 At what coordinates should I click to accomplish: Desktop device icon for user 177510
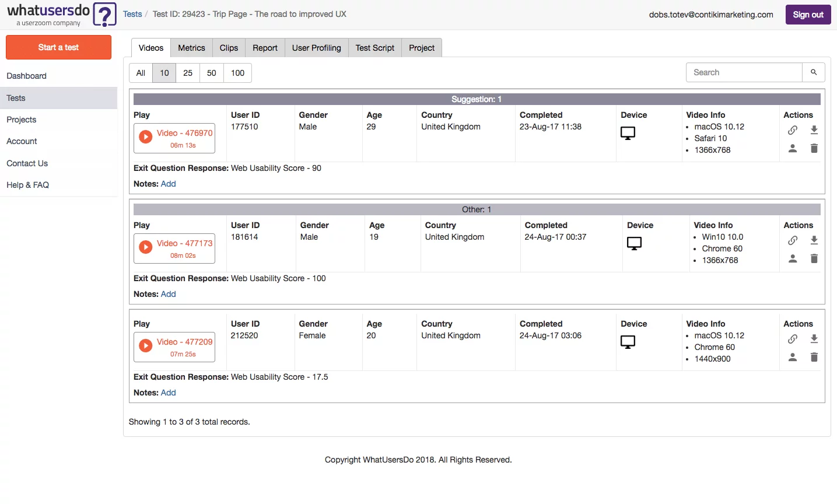coord(628,134)
